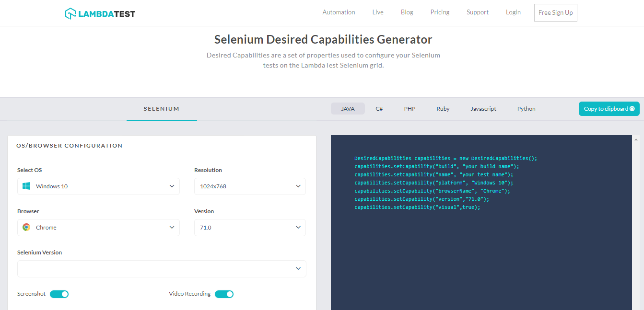Turn off Video Recording
644x310 pixels.
pos(224,294)
